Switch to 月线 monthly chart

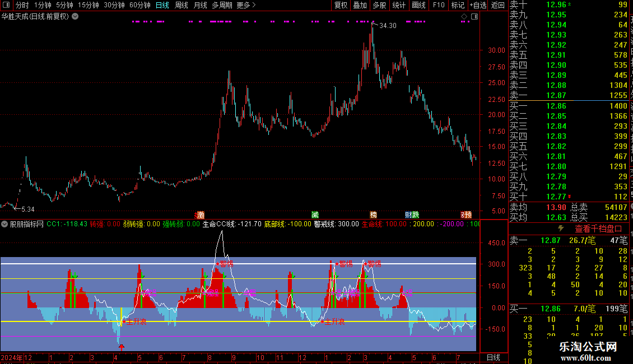tap(200, 5)
